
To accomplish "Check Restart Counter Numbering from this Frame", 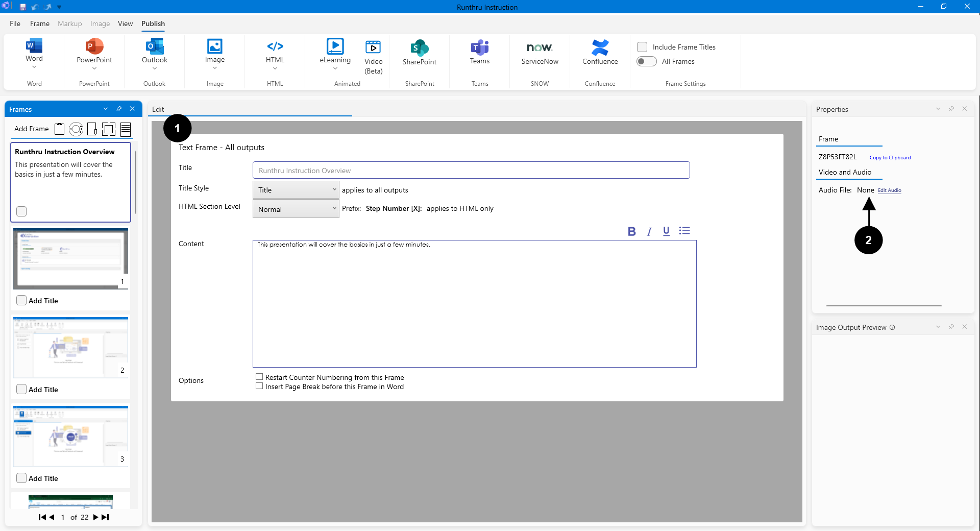I will tap(259, 377).
